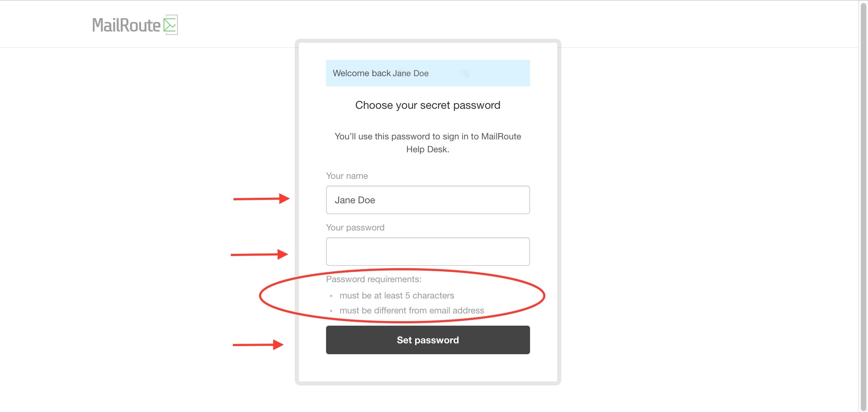
Task: Click the bullet before the 5 characters rule
Action: point(331,296)
